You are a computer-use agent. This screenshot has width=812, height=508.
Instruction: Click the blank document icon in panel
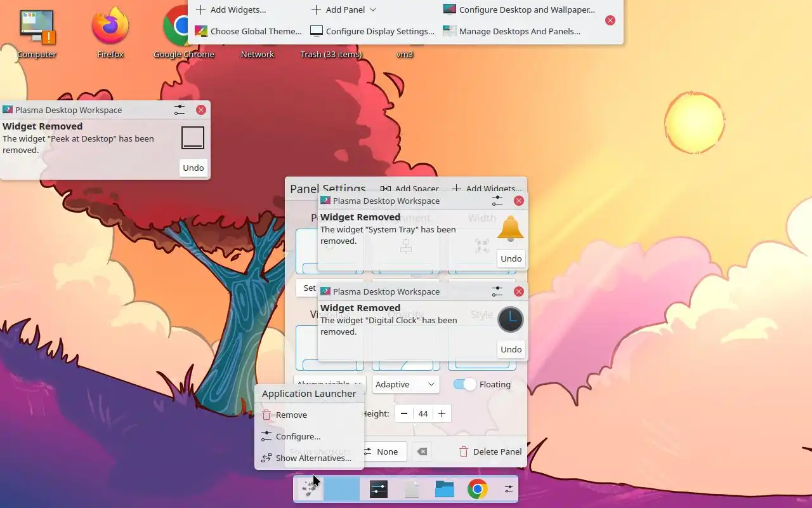click(412, 489)
